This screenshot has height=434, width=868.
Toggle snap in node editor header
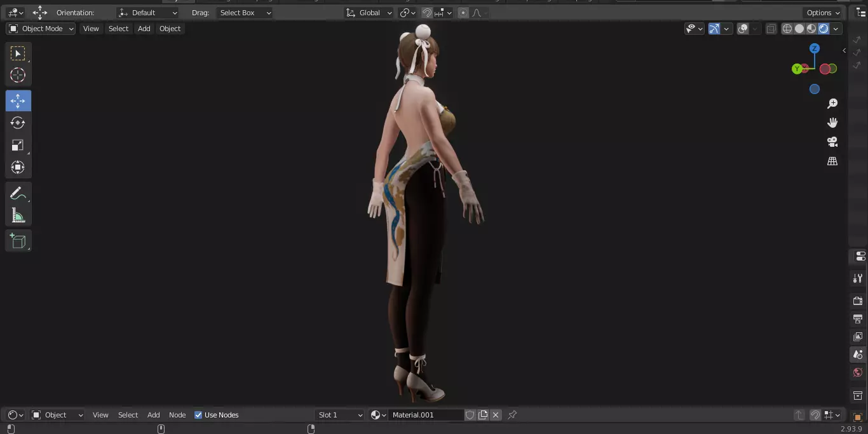coord(815,415)
